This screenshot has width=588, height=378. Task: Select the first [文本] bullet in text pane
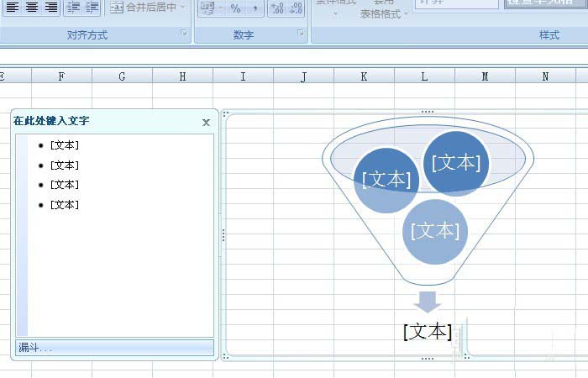[x=65, y=145]
